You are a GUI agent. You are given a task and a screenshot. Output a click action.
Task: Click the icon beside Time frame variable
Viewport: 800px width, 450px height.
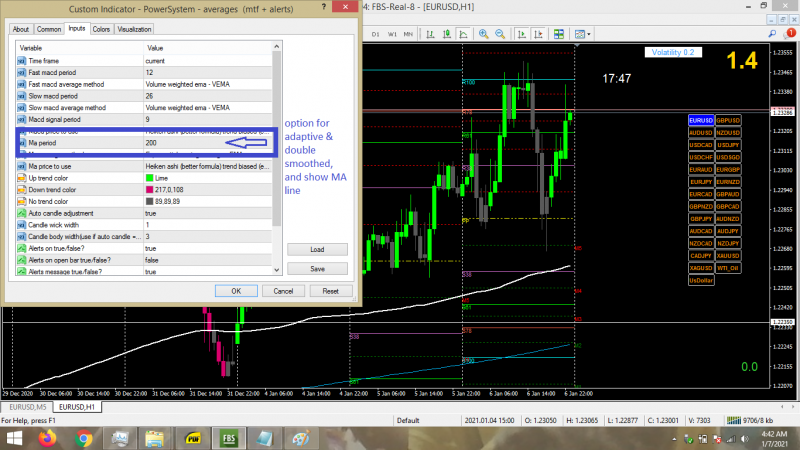[21, 61]
